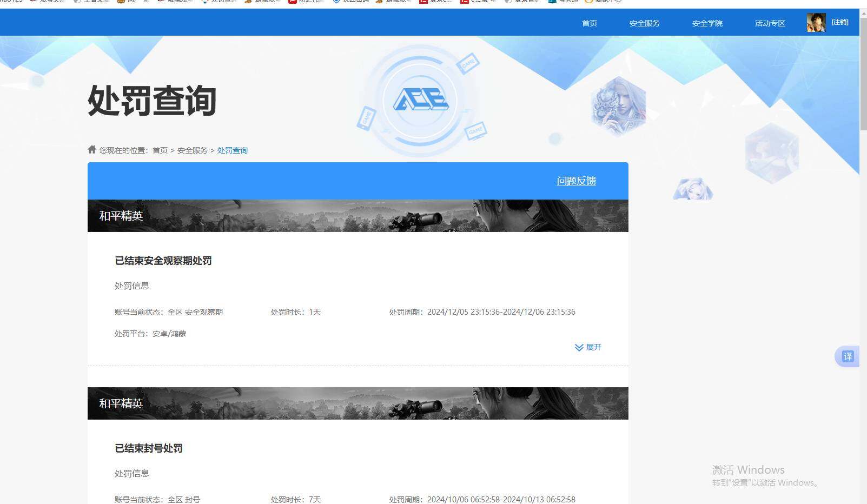Click the home icon beside the breadcrumb trail
Screen dimensions: 867x504
[91, 149]
